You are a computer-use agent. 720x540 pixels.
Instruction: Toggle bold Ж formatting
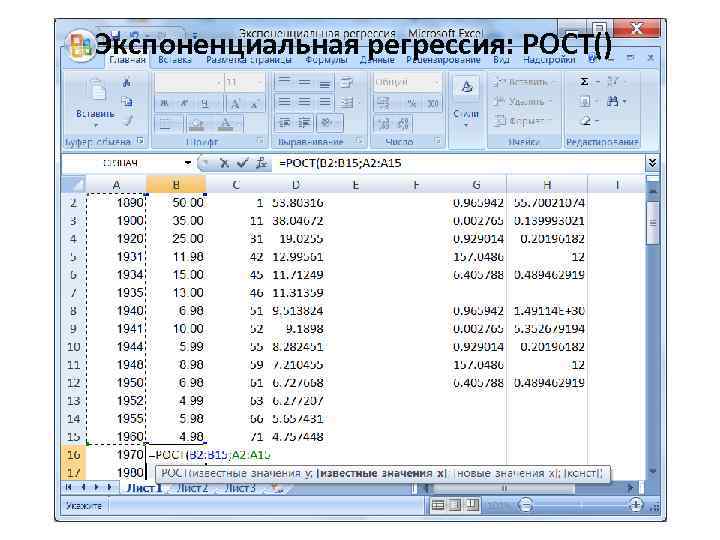tap(164, 104)
